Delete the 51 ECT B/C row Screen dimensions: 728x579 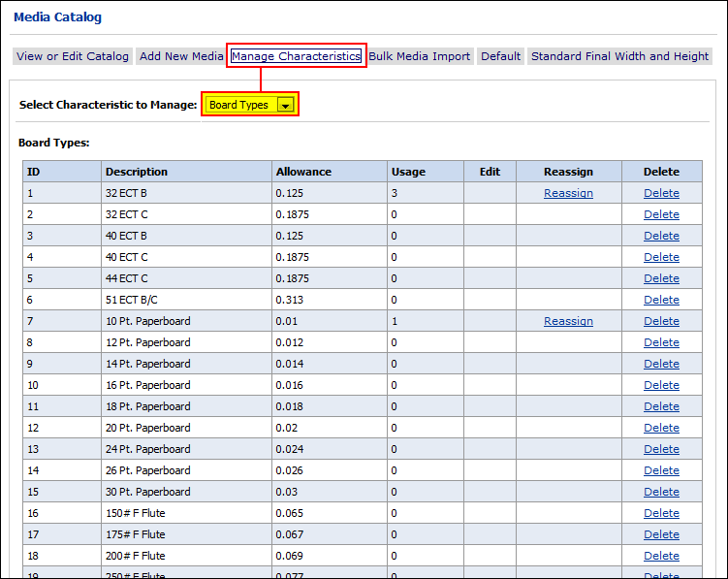pos(661,300)
